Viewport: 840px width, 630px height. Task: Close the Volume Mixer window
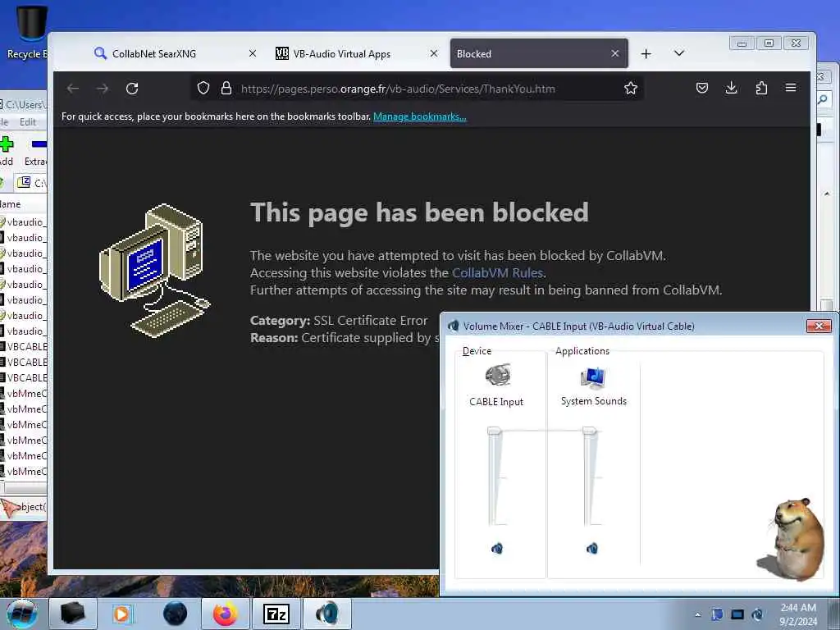pyautogui.click(x=819, y=326)
